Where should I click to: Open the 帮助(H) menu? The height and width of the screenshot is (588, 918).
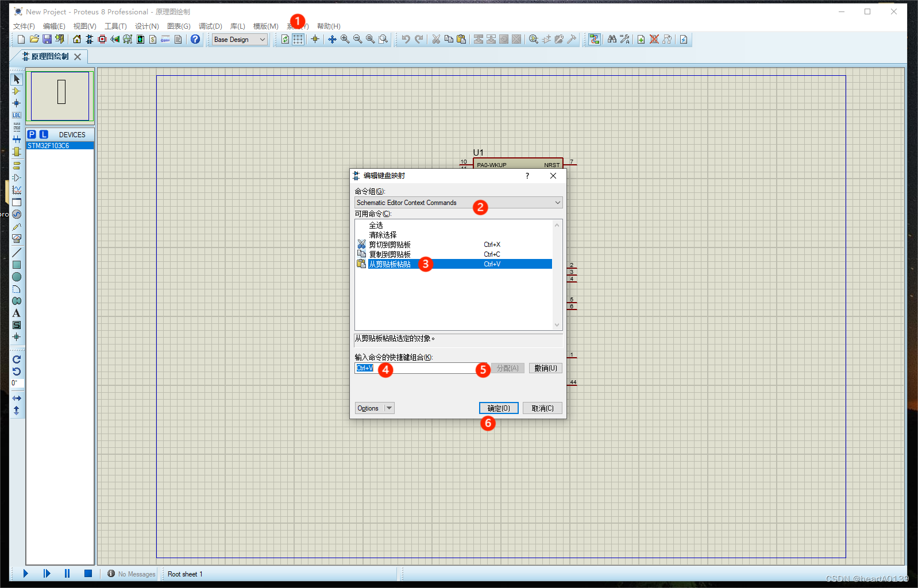click(329, 26)
